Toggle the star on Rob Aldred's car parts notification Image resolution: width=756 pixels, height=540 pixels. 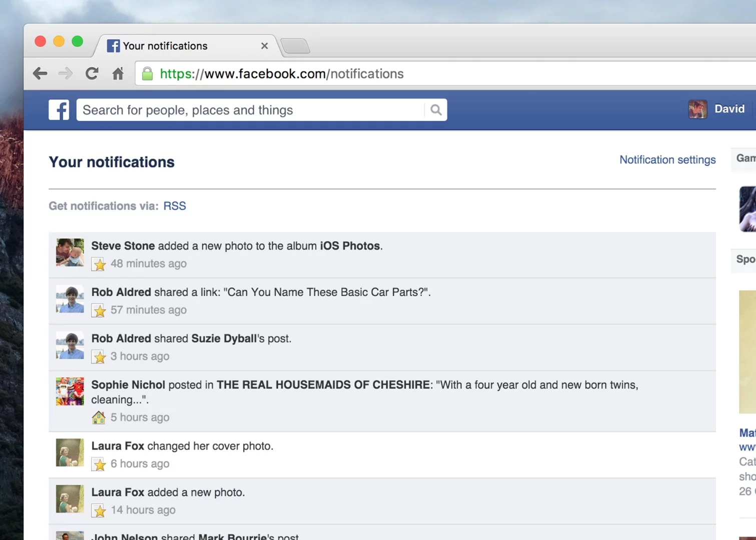pyautogui.click(x=99, y=310)
